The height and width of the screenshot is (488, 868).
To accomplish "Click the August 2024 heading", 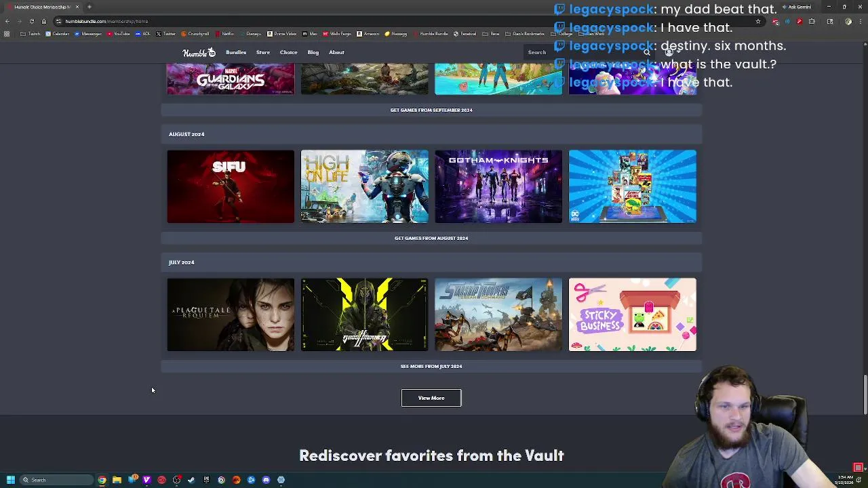I will click(186, 134).
